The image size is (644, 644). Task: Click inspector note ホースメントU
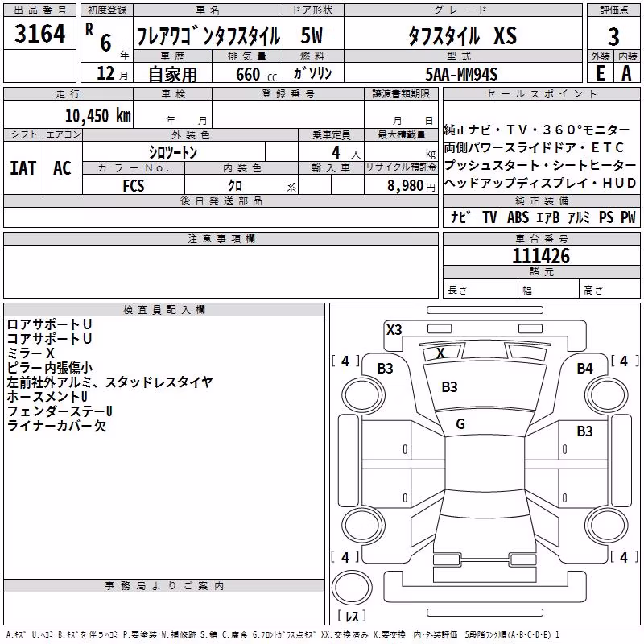point(47,396)
